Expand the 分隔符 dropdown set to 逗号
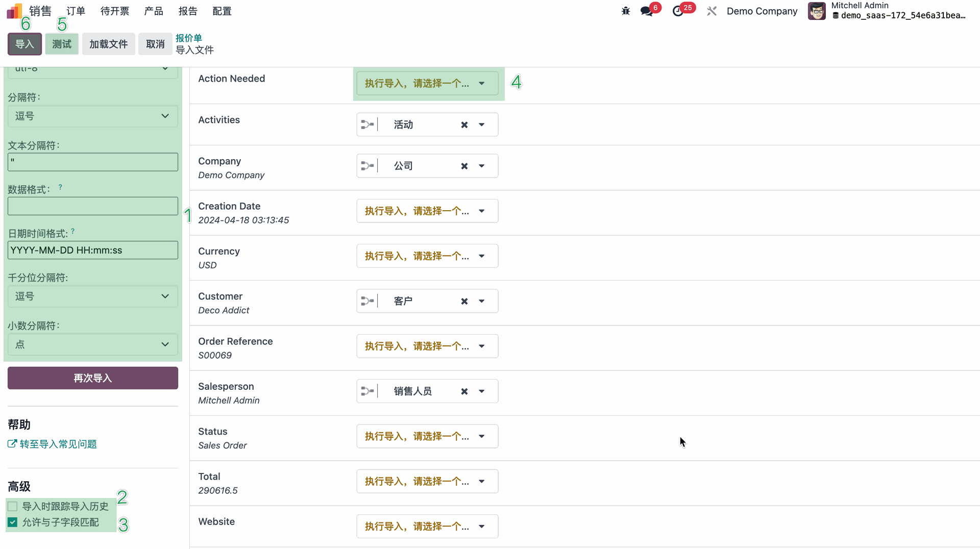Screen dimensions: 980x549 coord(92,116)
